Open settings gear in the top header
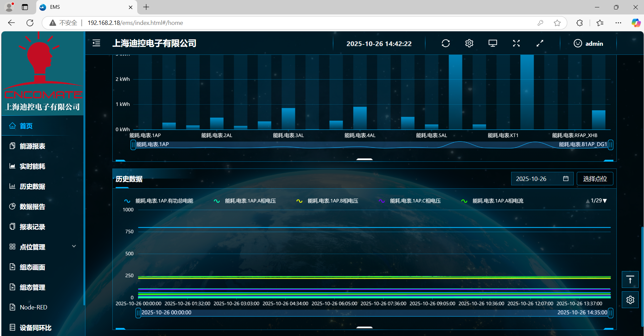644x336 pixels. pyautogui.click(x=469, y=43)
